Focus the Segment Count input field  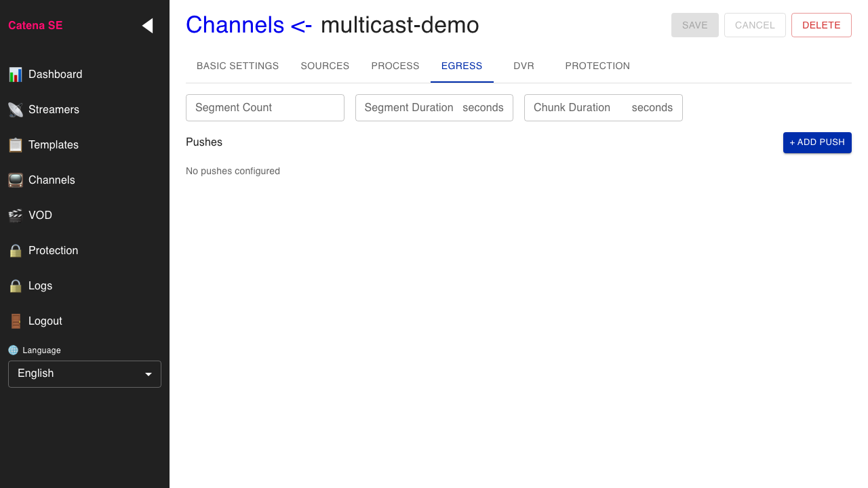click(x=264, y=108)
